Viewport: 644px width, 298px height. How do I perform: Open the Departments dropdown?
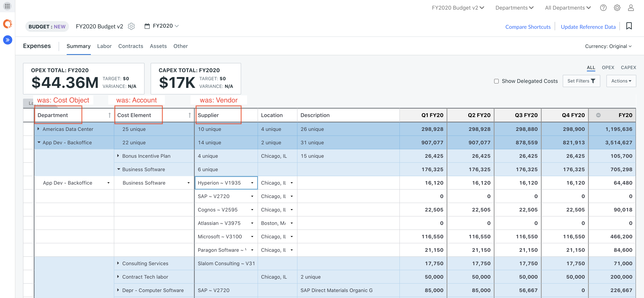click(x=514, y=8)
